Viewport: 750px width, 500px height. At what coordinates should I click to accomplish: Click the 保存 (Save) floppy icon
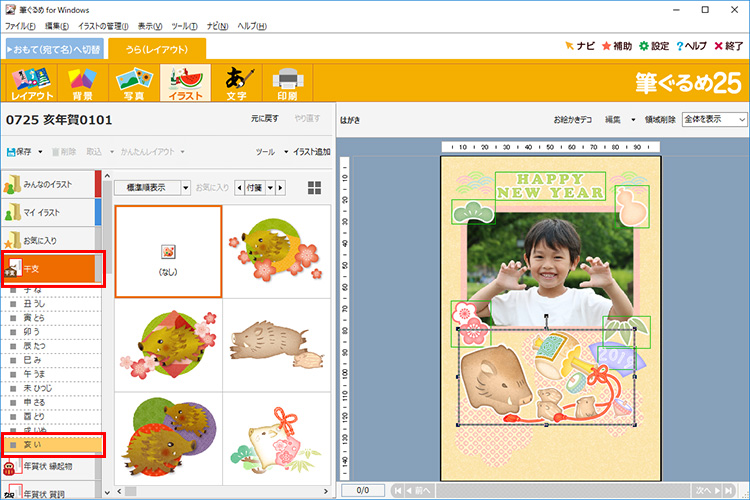(x=24, y=152)
